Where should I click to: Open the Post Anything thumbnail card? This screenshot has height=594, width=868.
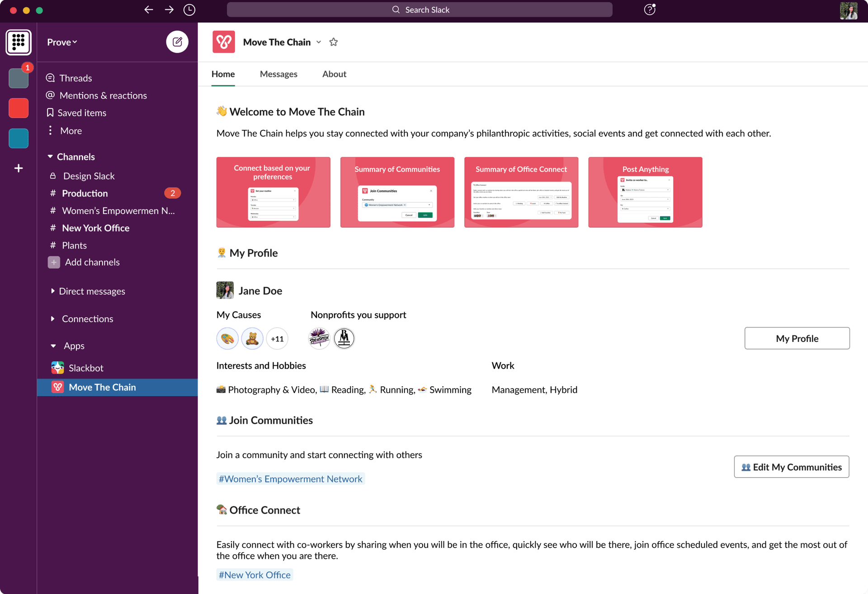click(x=645, y=192)
